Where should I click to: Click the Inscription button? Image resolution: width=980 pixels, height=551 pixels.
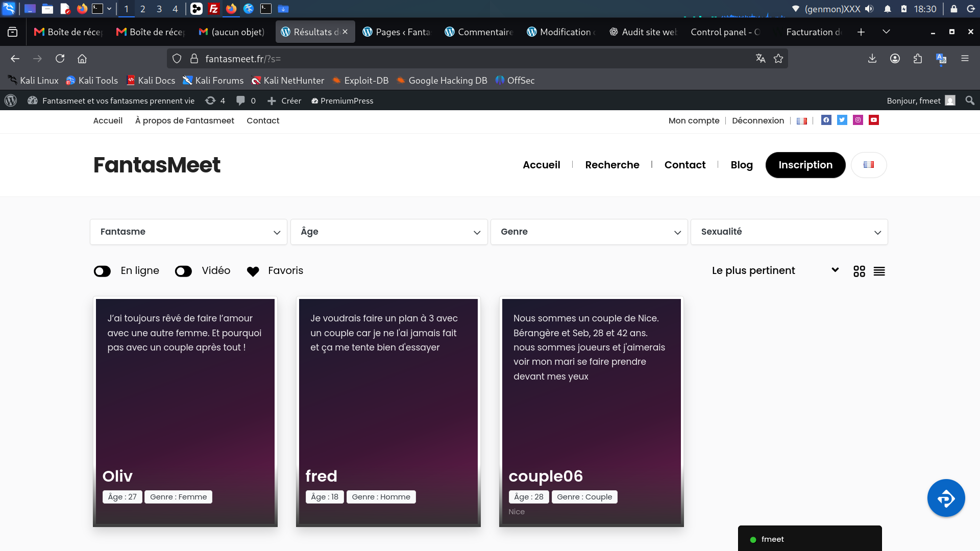805,165
